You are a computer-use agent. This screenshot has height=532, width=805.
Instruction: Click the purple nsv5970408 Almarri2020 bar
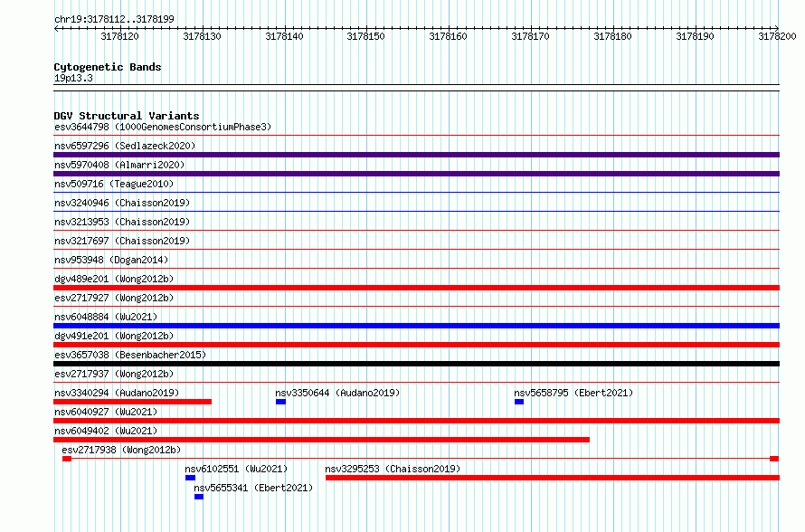click(416, 174)
